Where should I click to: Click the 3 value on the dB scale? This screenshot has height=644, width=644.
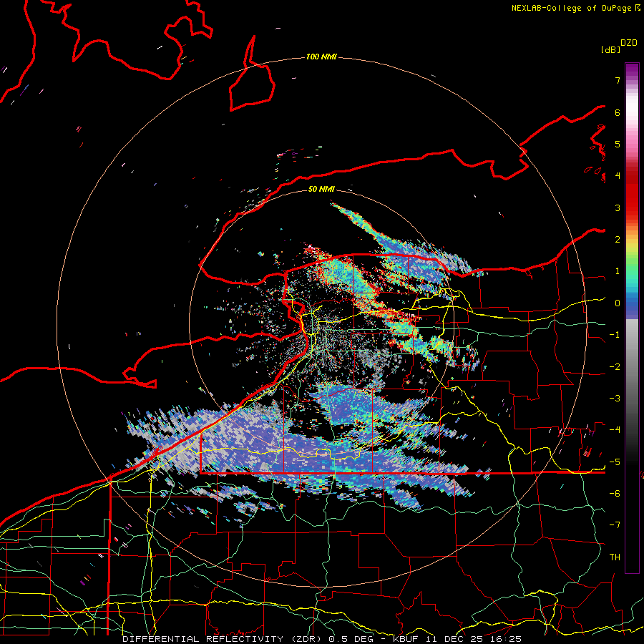(x=618, y=208)
